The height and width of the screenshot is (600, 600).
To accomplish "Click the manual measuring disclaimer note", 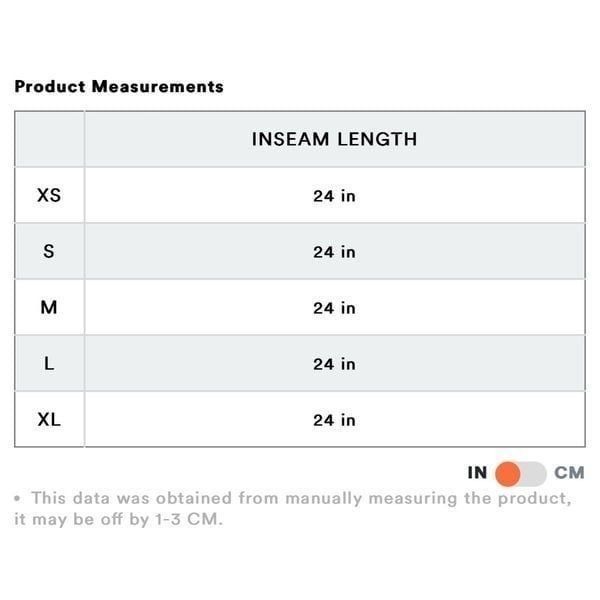I will coord(293,509).
